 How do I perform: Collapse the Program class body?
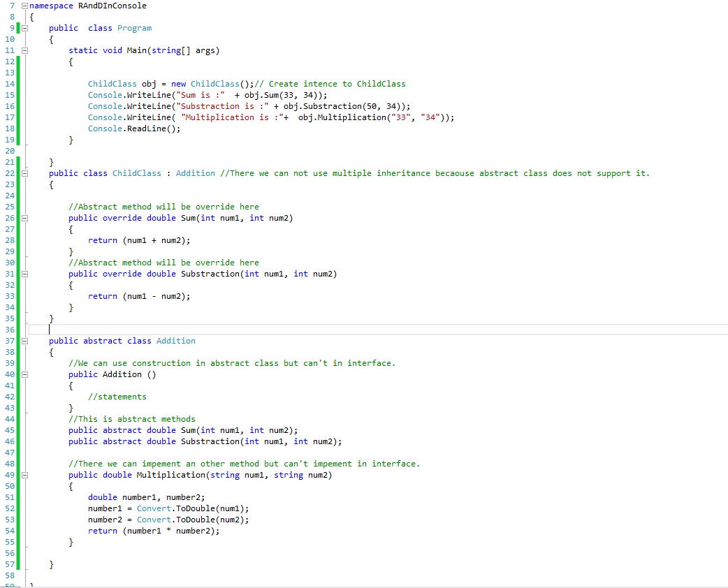click(x=24, y=28)
